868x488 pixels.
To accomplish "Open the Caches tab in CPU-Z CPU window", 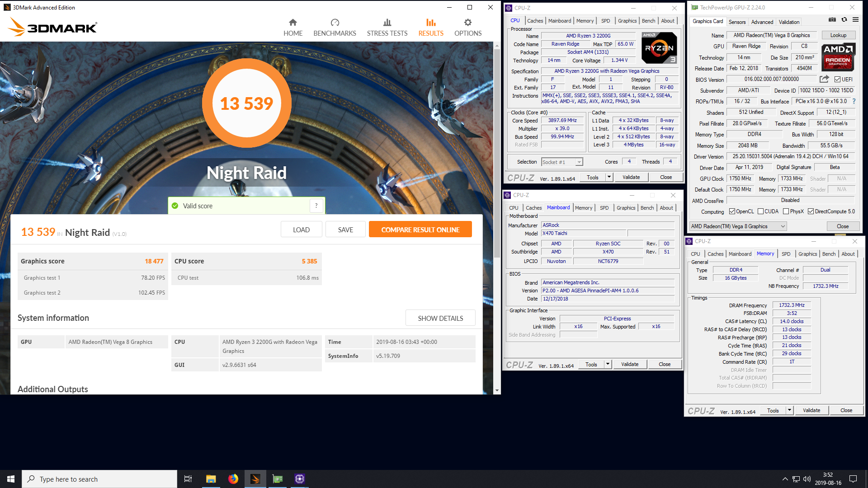I will click(535, 21).
